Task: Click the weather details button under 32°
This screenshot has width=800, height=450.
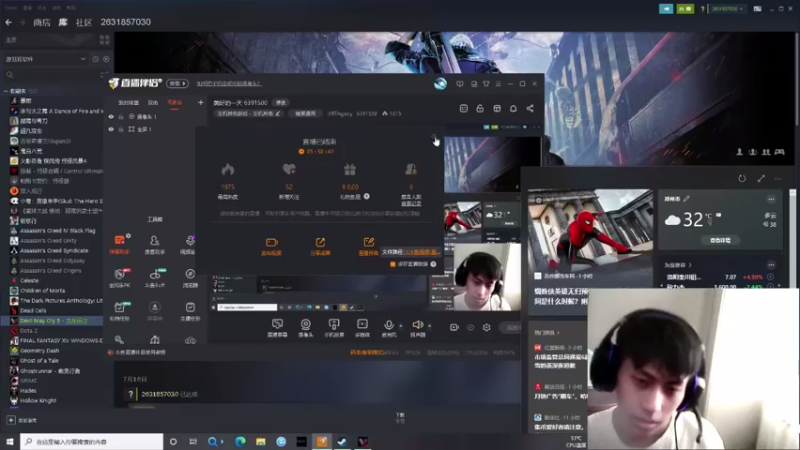Action: point(720,240)
